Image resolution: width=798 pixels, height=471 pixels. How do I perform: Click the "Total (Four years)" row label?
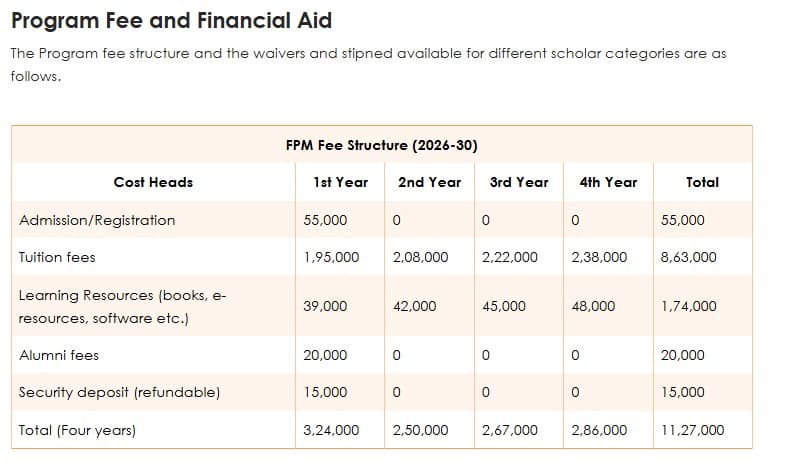pos(77,430)
